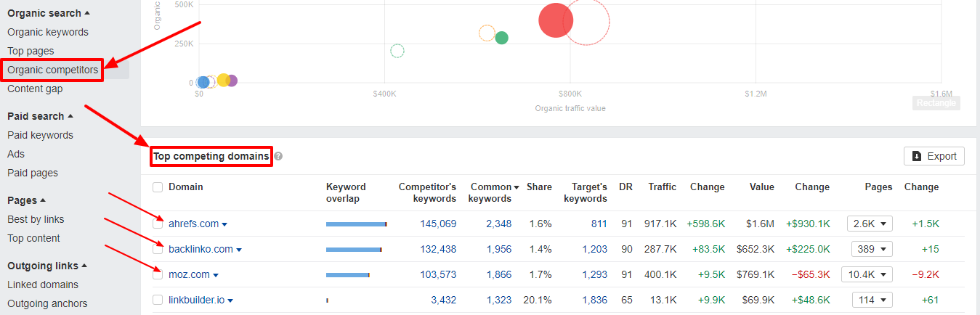Open the ahrefs.com domain link
The image size is (980, 315).
(193, 224)
